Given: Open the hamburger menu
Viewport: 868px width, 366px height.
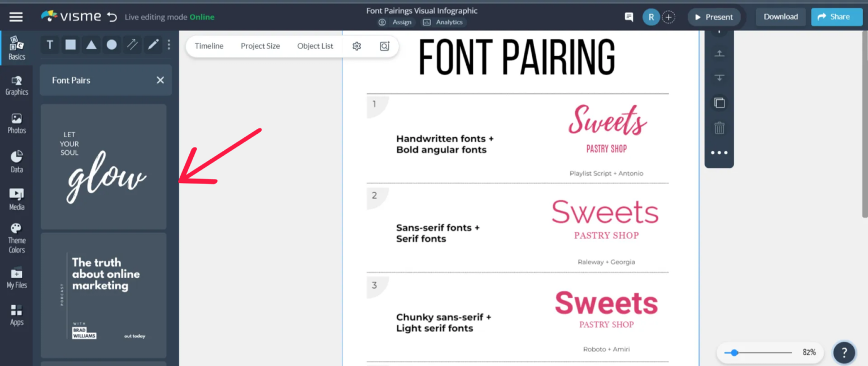Looking at the screenshot, I should (x=15, y=16).
